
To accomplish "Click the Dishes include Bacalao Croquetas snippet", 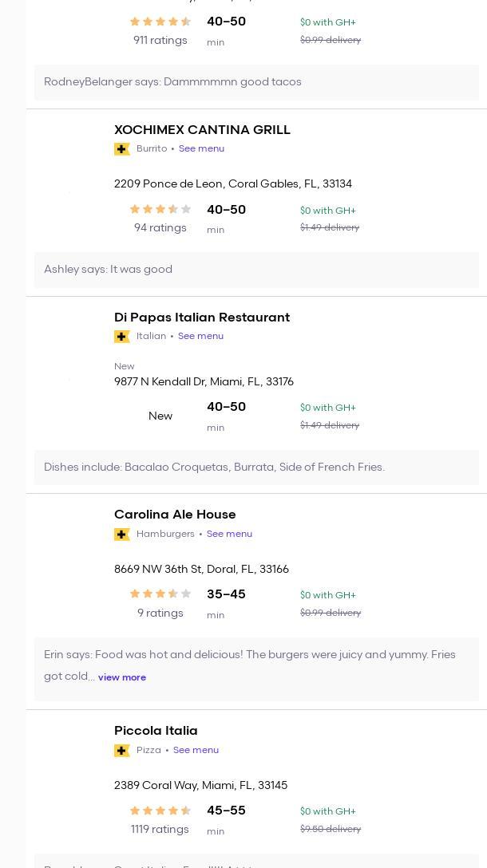I will [x=214, y=468].
